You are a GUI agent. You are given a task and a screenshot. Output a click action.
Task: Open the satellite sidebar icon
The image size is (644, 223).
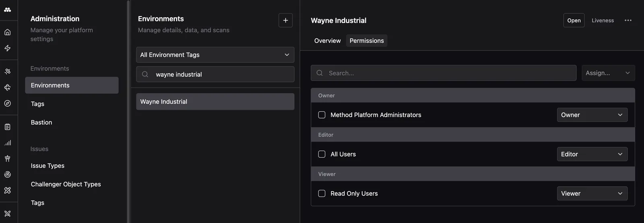pos(8,71)
